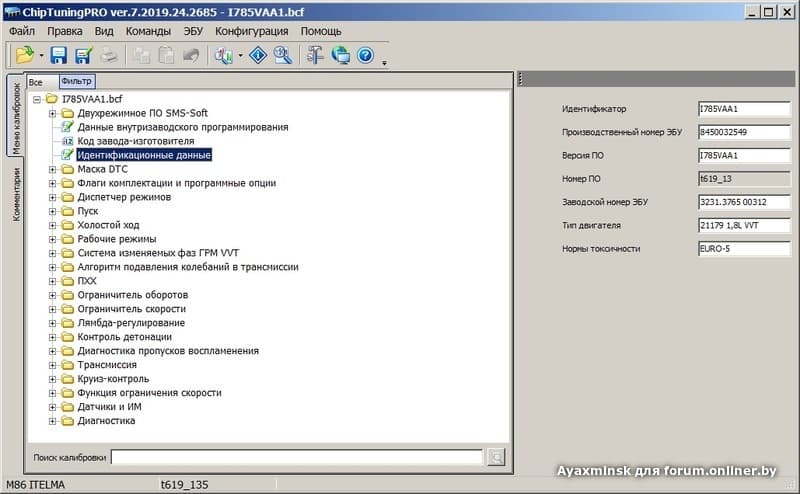The height and width of the screenshot is (494, 800).
Task: Click the magnifying glass search toolbar icon
Action: 283,56
